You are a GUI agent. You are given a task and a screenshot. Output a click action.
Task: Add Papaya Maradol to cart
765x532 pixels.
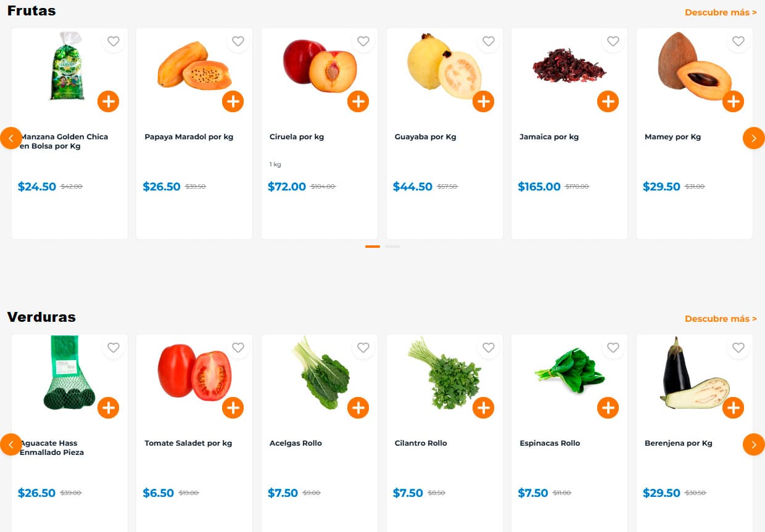pos(233,101)
